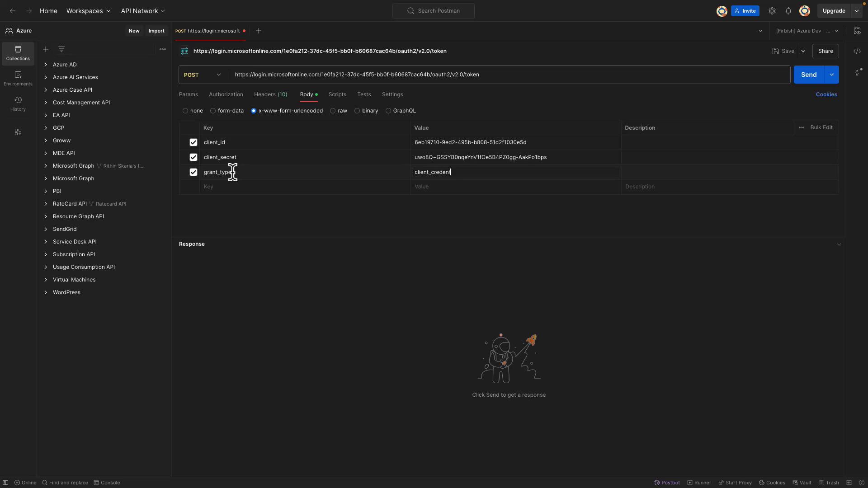Image resolution: width=868 pixels, height=488 pixels.
Task: Uncheck the grant_type row checkbox
Action: pyautogui.click(x=193, y=172)
